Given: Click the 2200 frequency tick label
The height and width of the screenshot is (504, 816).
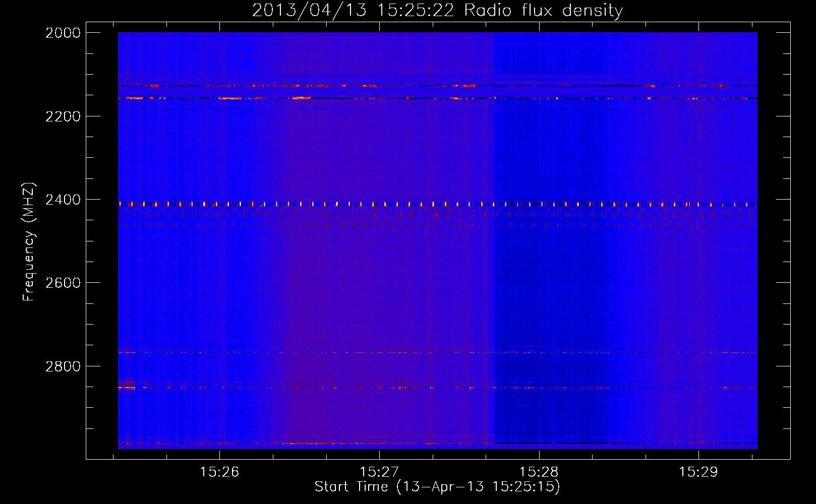Looking at the screenshot, I should (x=63, y=116).
